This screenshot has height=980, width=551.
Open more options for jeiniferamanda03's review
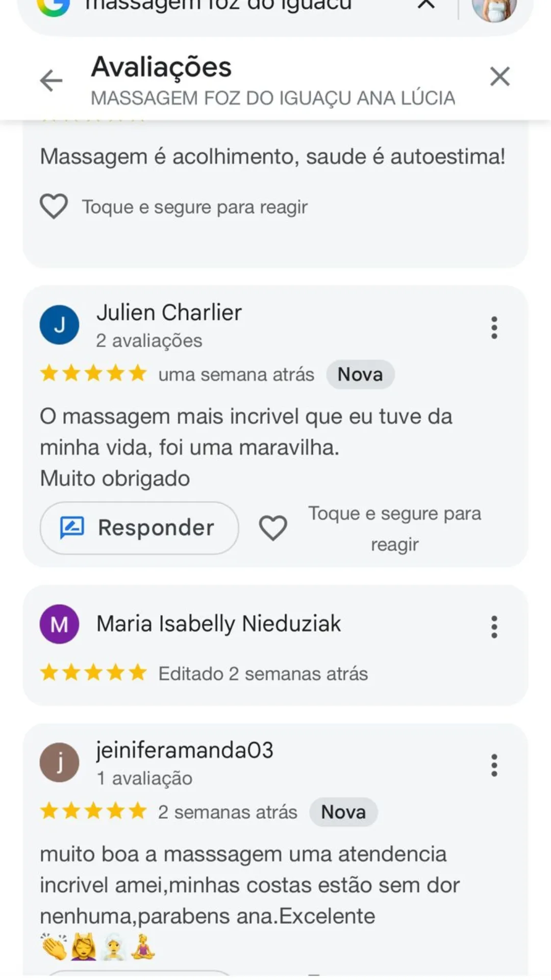(x=494, y=765)
